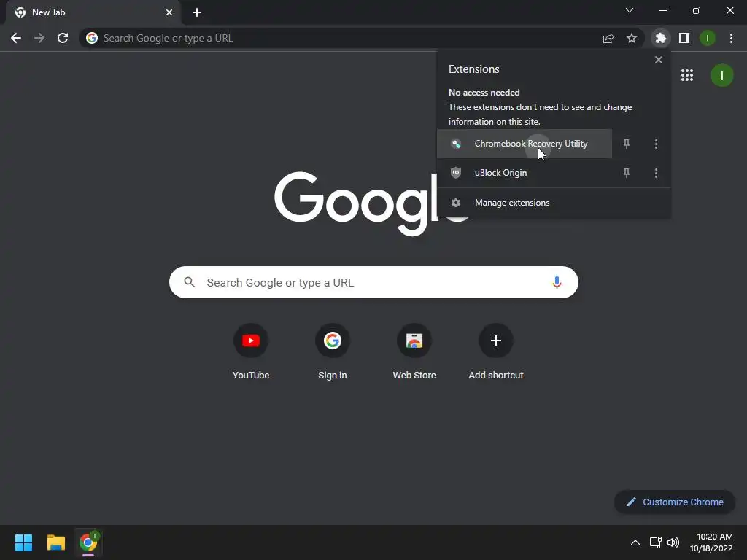The height and width of the screenshot is (560, 747).
Task: Click the search magnifier in search box
Action: coord(190,282)
